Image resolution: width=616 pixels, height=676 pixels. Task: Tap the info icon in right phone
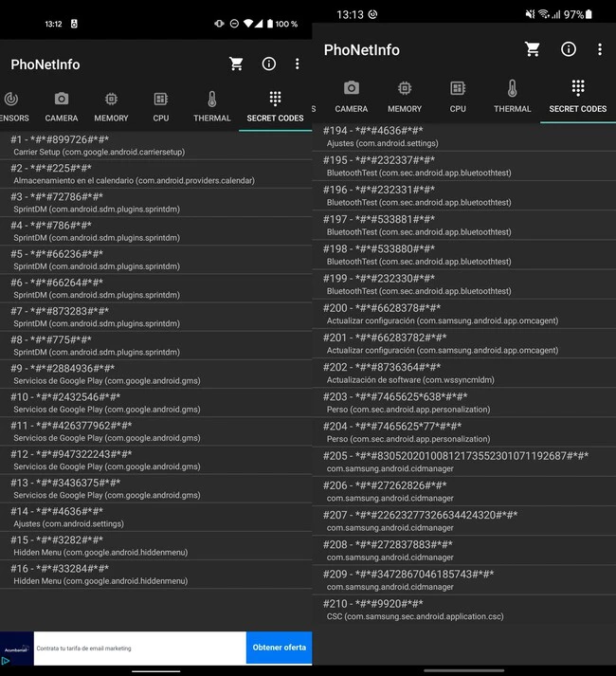pos(569,49)
